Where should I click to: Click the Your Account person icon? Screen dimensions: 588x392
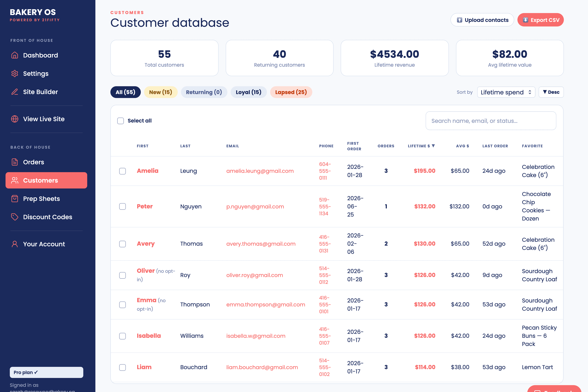15,244
